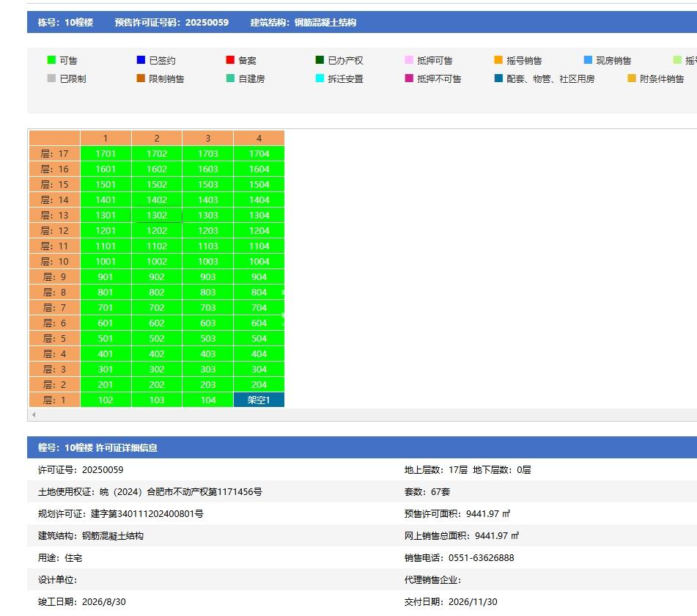Click the sales phone 0551-63626888

click(481, 558)
